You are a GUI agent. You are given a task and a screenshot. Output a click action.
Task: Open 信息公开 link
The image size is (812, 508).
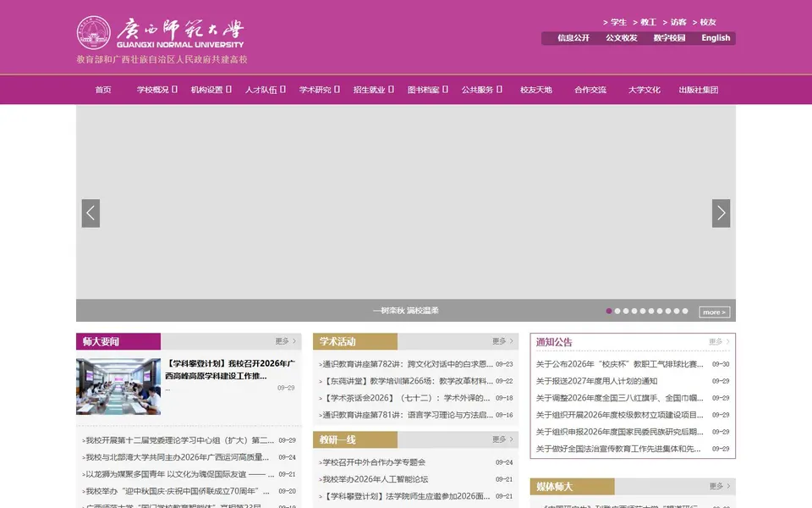573,38
